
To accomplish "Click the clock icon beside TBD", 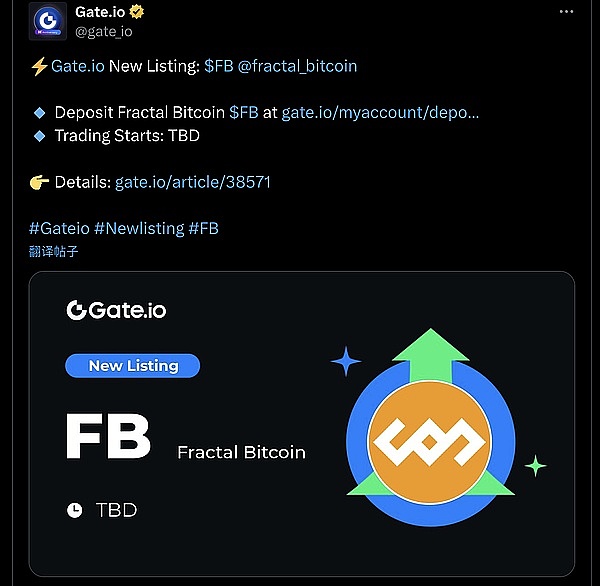I will 75,510.
